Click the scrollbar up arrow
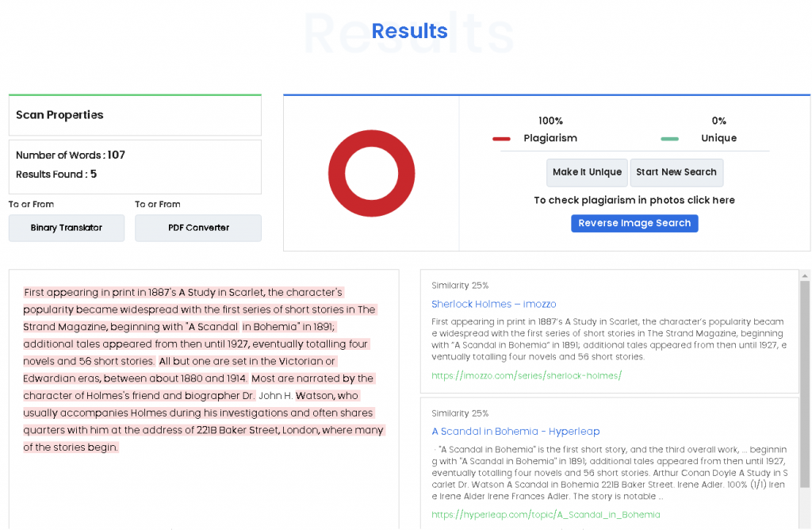The height and width of the screenshot is (530, 812). 804,275
